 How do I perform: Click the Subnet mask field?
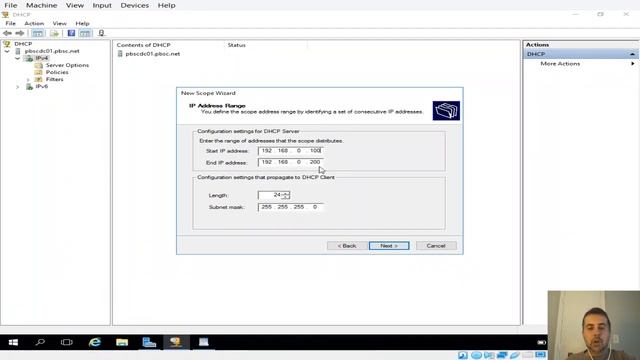[x=291, y=207]
